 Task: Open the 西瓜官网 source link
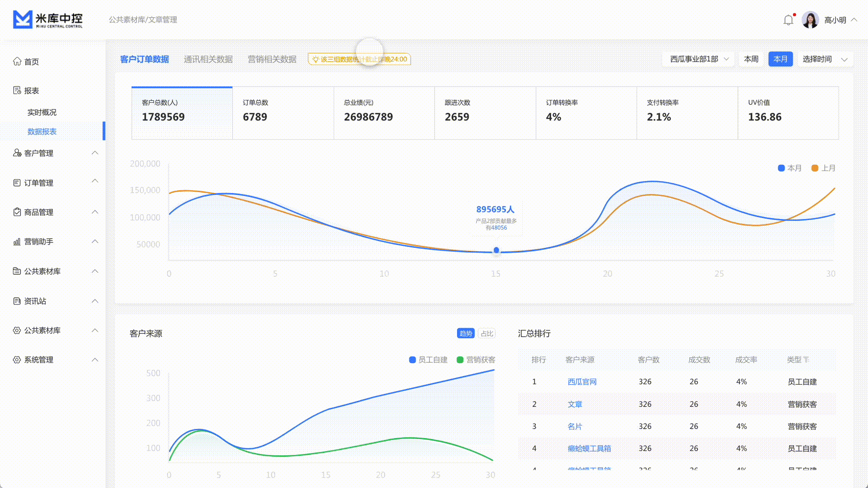coord(582,382)
